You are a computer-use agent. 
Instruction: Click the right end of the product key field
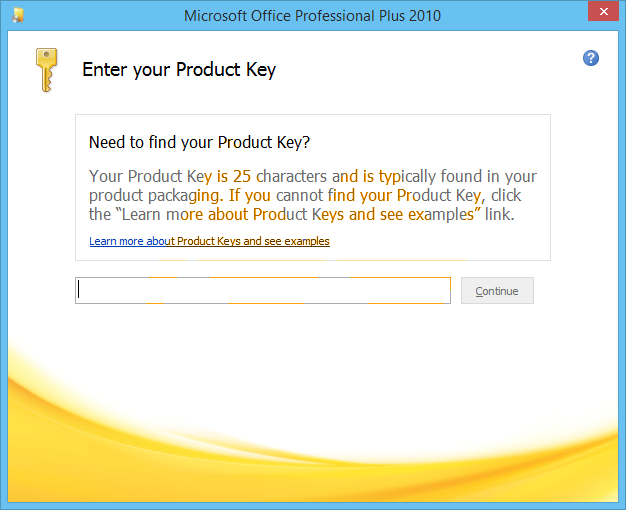pos(439,290)
